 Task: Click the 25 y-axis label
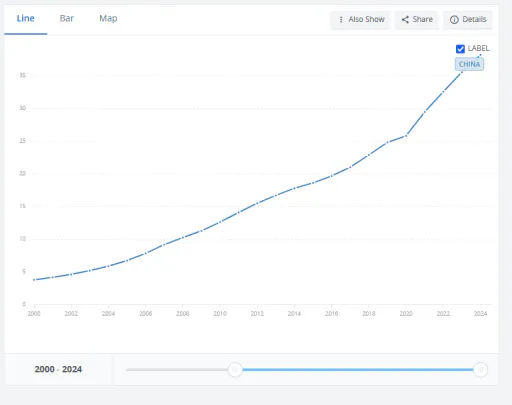[22, 141]
